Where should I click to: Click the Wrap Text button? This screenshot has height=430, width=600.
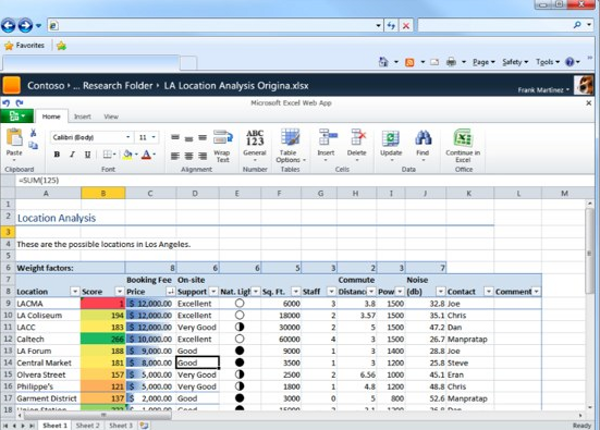coord(223,147)
